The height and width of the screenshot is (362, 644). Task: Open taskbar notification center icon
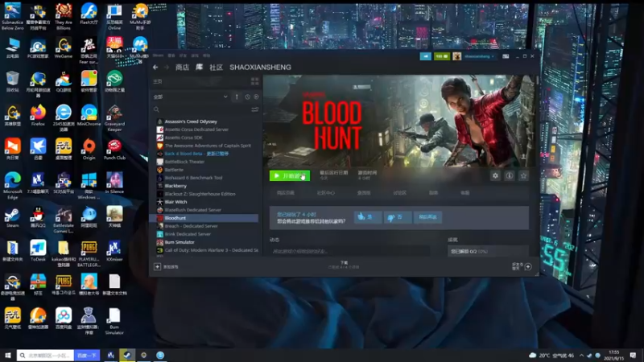[633, 355]
